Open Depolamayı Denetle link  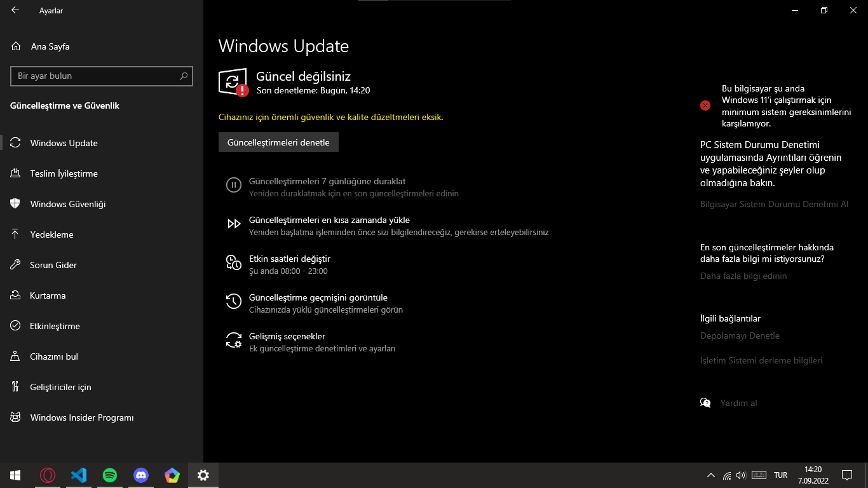click(740, 335)
